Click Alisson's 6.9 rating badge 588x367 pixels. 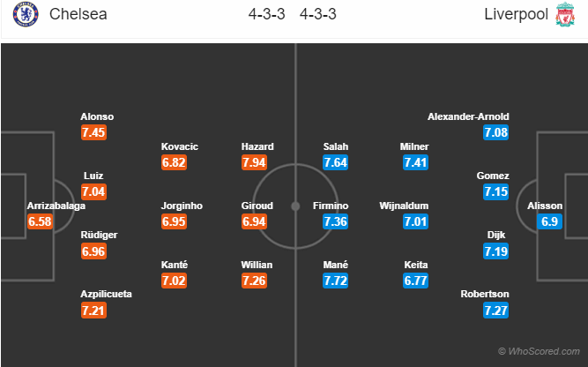coord(549,221)
